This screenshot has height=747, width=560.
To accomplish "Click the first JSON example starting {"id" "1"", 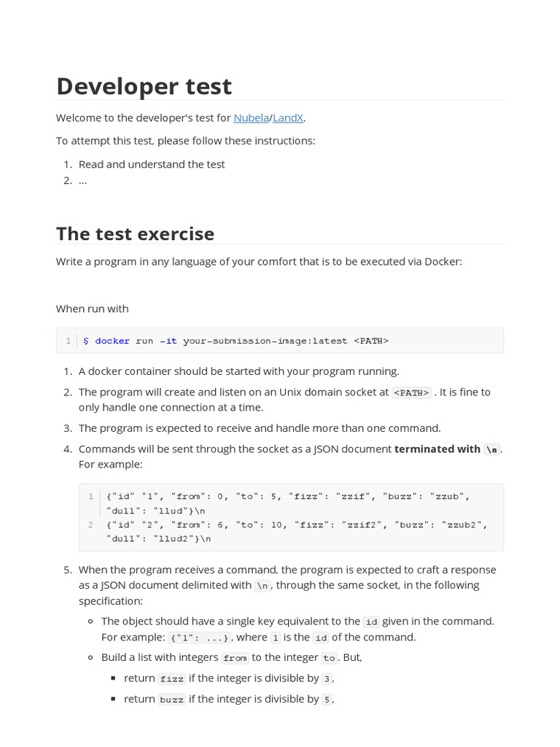I will click(288, 496).
